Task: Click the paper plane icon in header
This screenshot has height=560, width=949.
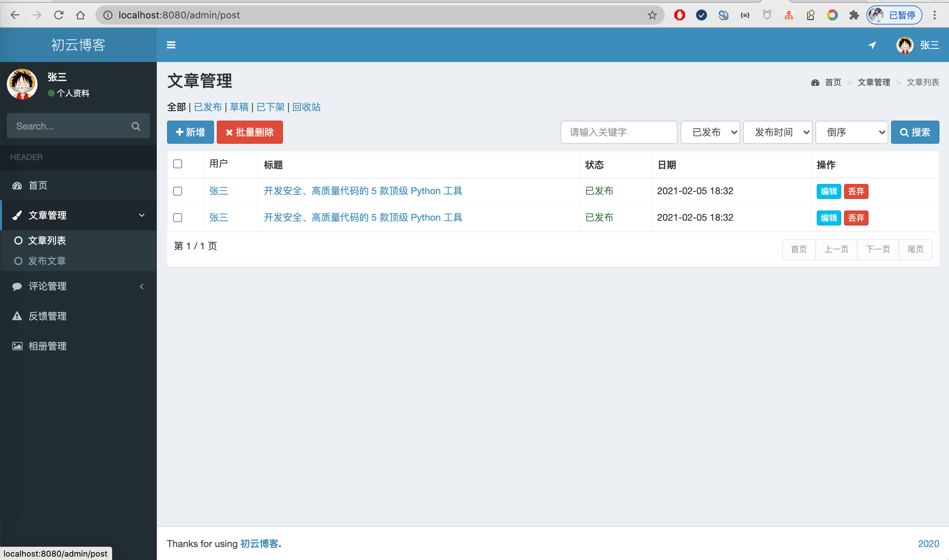Action: click(872, 45)
